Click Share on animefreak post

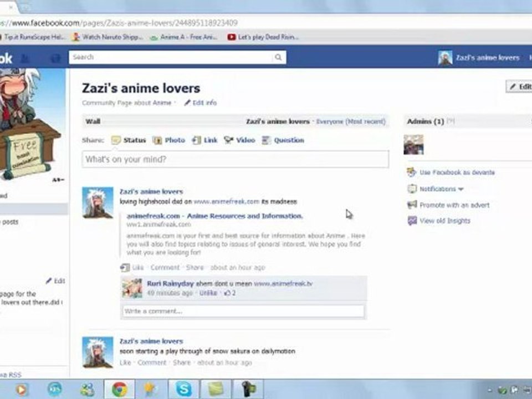pos(195,267)
